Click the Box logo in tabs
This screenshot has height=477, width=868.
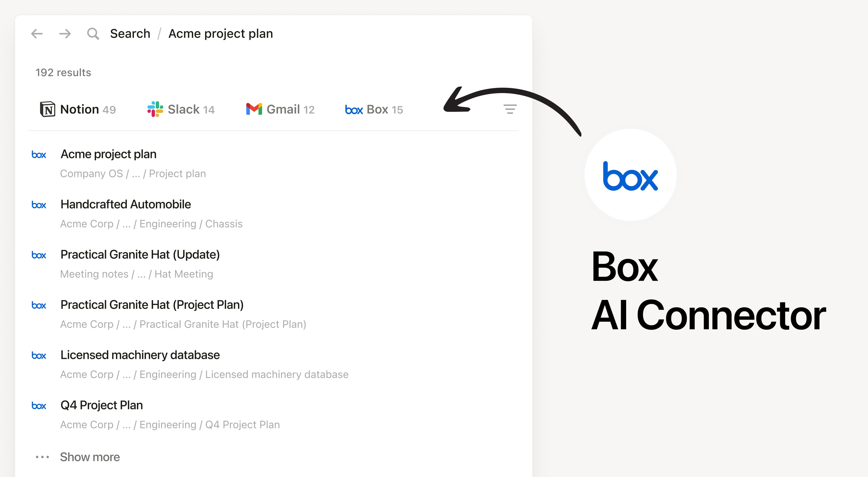pos(354,110)
